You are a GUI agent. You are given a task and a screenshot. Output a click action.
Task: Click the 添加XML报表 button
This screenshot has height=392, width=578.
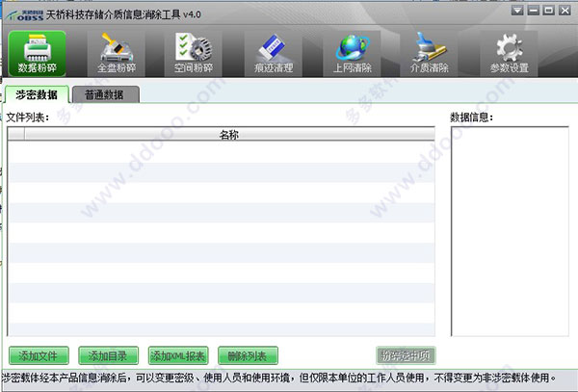178,355
